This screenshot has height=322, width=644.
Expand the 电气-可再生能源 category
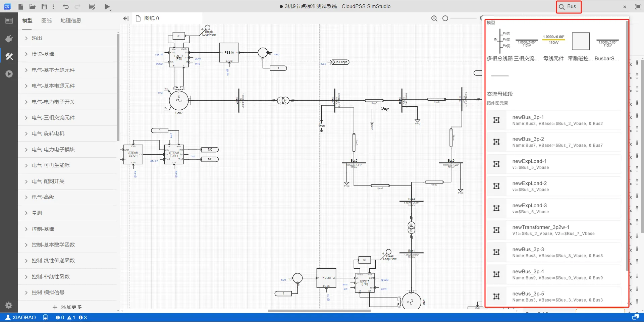point(67,165)
